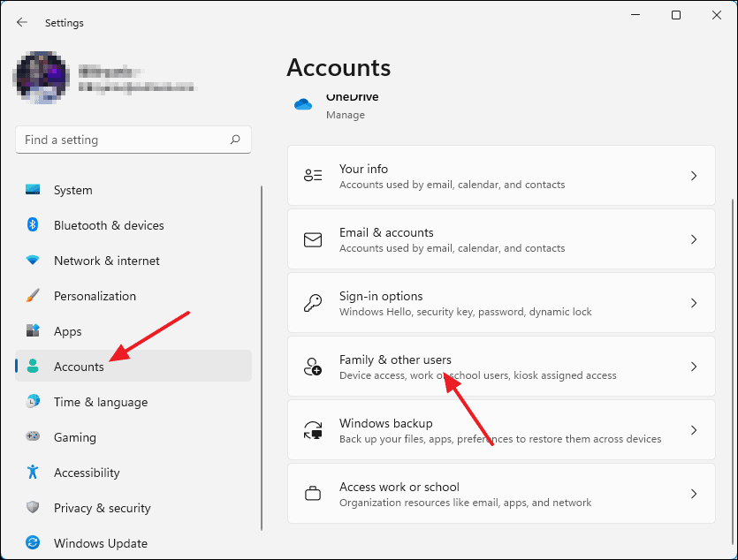
Task: Click the Privacy shield icon
Action: point(33,507)
